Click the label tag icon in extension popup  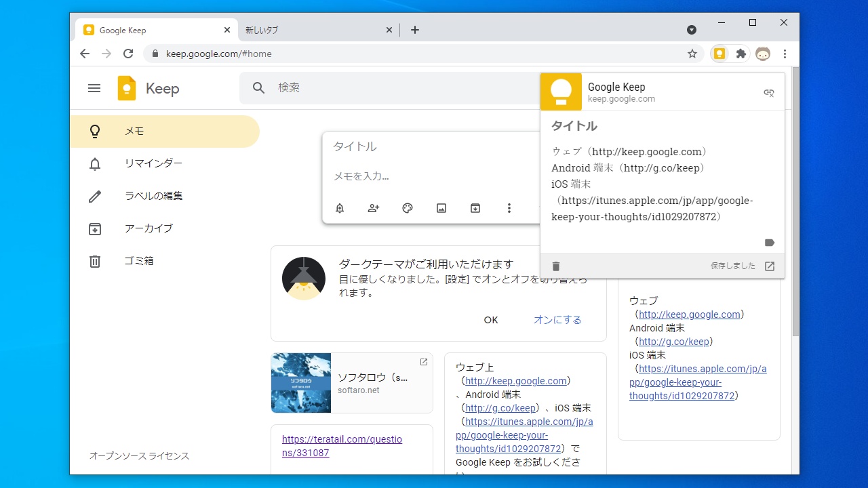click(x=770, y=243)
